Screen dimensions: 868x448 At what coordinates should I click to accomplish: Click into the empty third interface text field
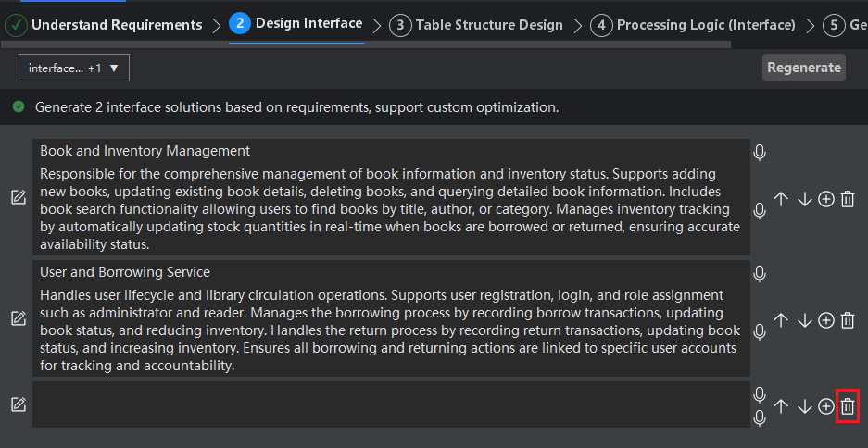(391, 404)
